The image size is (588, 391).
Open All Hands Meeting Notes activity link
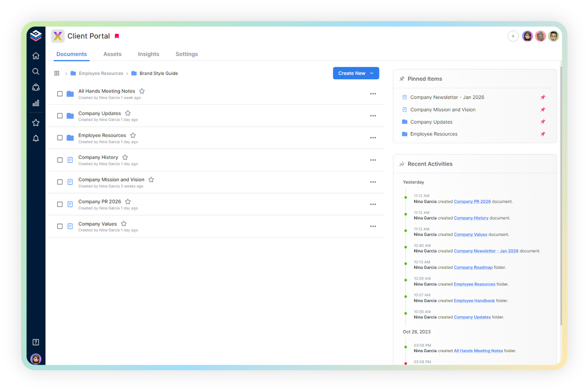[478, 351]
